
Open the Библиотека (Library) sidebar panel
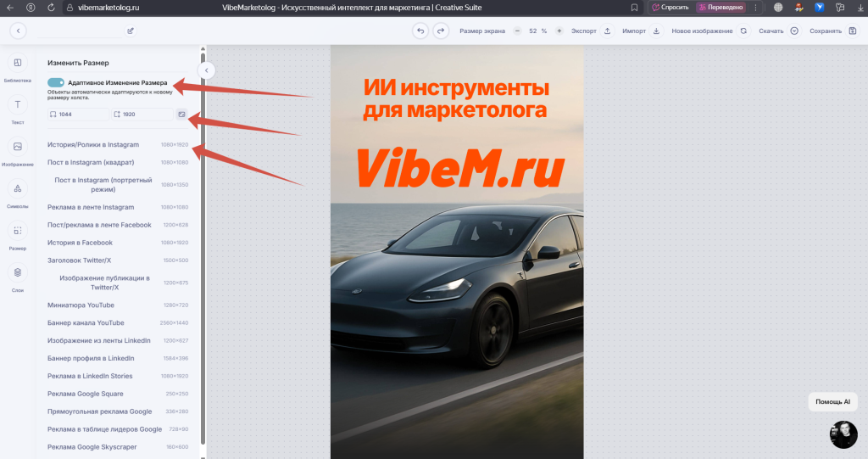click(18, 64)
